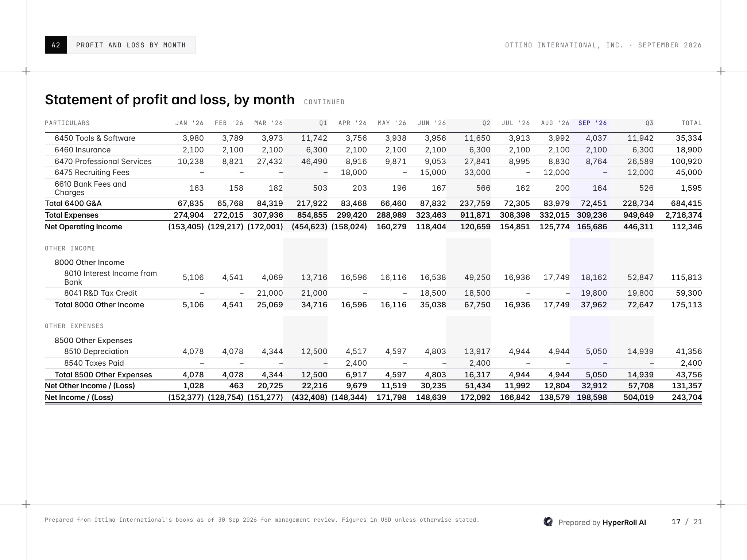747x560 pixels.
Task: Click the Total Expenses total 2,716,374
Action: [x=684, y=215]
